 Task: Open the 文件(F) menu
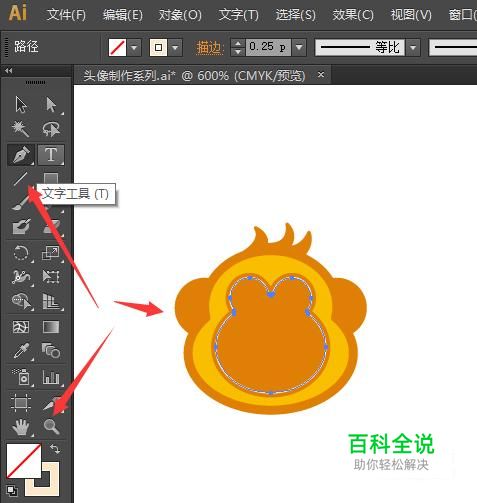point(66,15)
